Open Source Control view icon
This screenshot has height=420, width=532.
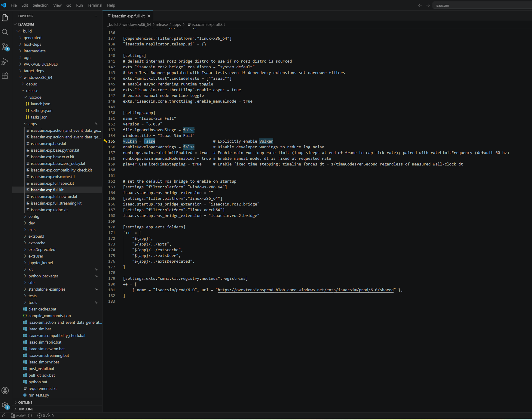click(5, 47)
